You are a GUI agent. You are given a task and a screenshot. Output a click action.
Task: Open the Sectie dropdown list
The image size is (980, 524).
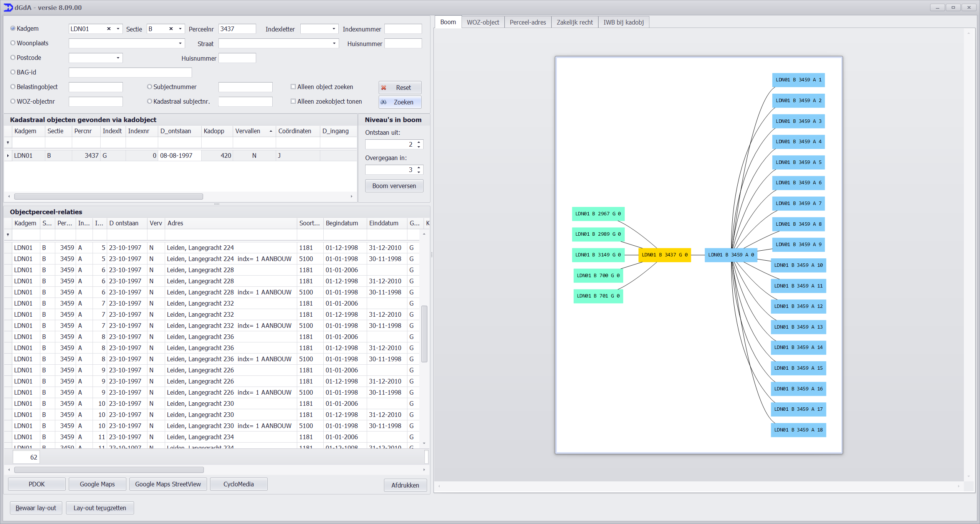[180, 29]
